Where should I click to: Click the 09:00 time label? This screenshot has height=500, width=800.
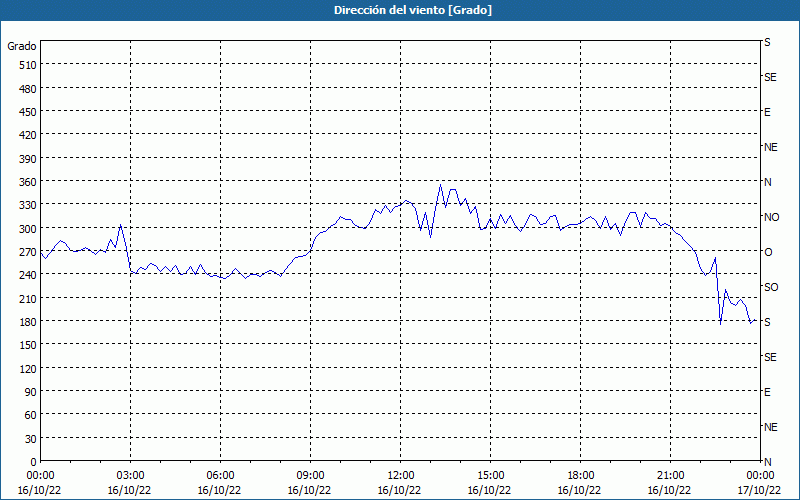point(310,476)
